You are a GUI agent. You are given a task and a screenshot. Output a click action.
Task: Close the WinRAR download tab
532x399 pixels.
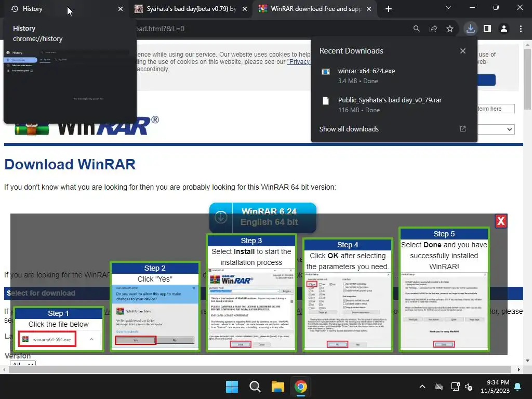click(369, 9)
